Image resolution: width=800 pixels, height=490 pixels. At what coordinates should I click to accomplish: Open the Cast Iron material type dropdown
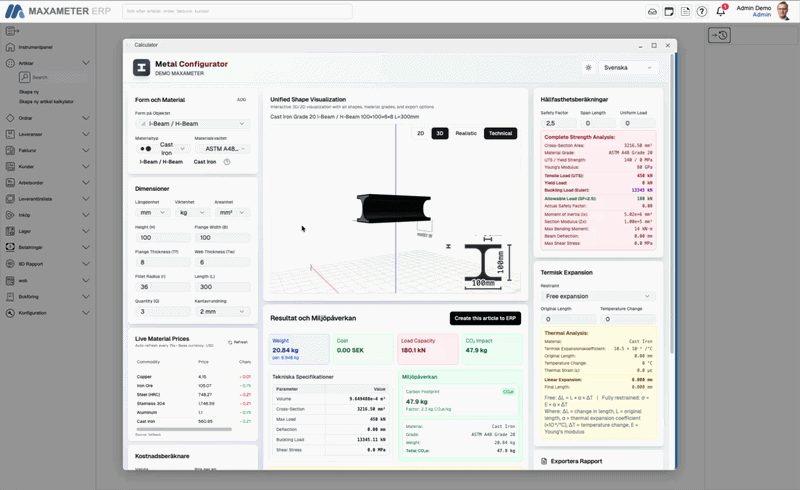(x=163, y=149)
